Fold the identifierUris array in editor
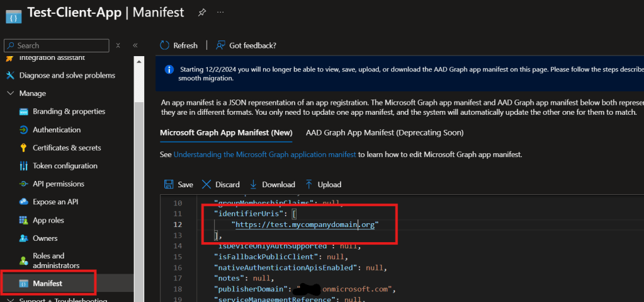This screenshot has height=302, width=644. (195, 214)
